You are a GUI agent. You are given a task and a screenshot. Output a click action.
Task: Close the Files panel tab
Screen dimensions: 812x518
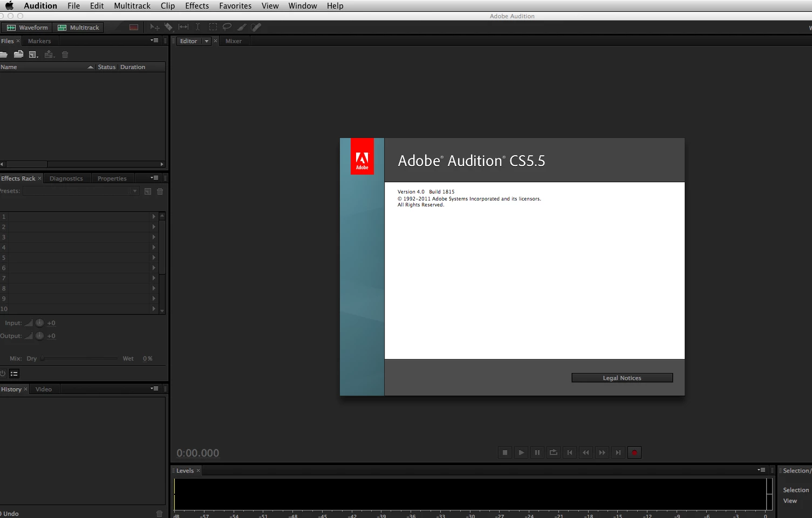[18, 41]
